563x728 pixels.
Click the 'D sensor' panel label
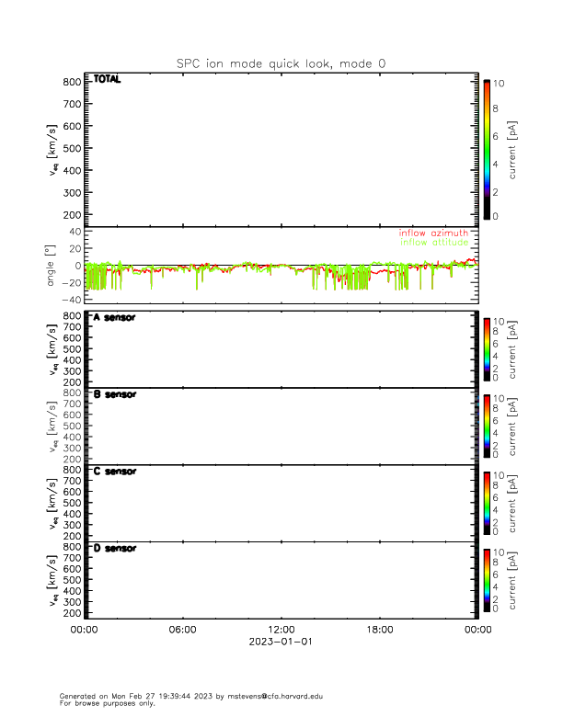[114, 548]
